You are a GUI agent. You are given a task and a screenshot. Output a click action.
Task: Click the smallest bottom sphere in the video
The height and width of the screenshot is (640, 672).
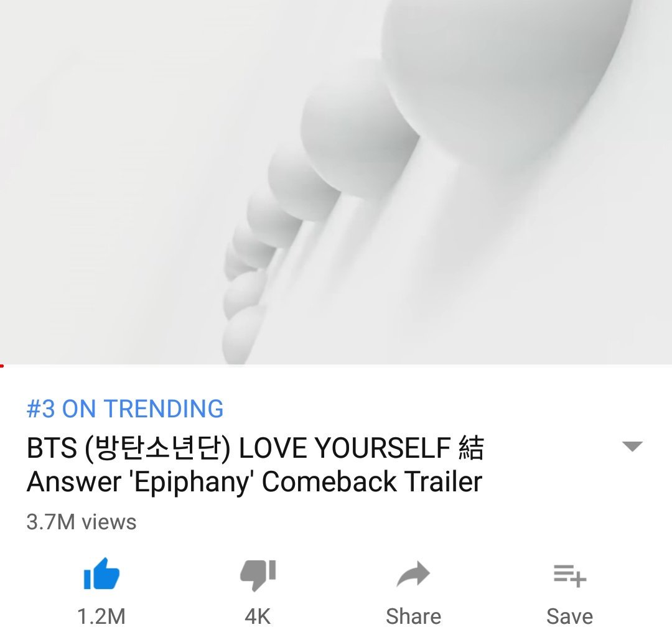pyautogui.click(x=241, y=336)
